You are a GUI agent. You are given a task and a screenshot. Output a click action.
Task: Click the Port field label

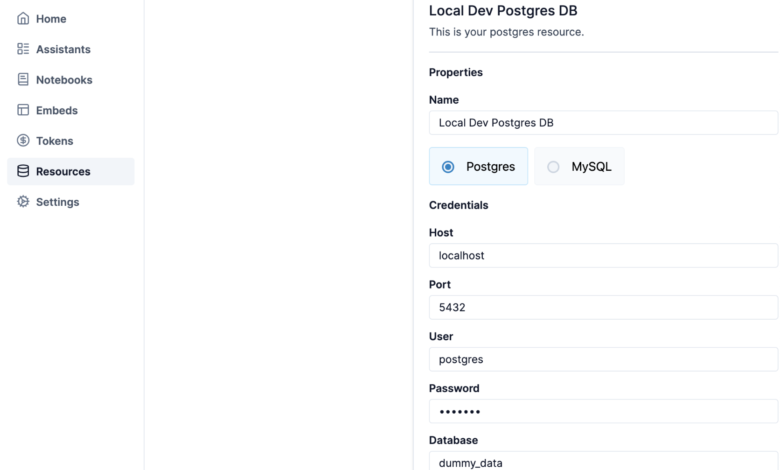[x=440, y=284]
